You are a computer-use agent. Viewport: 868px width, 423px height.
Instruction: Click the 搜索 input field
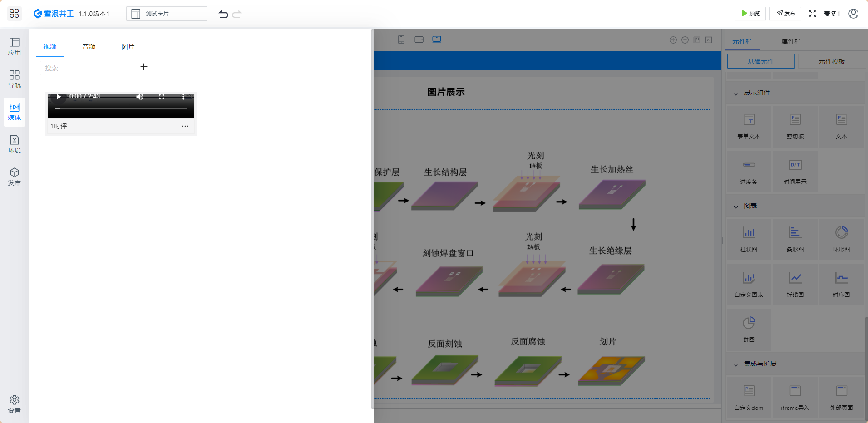89,68
